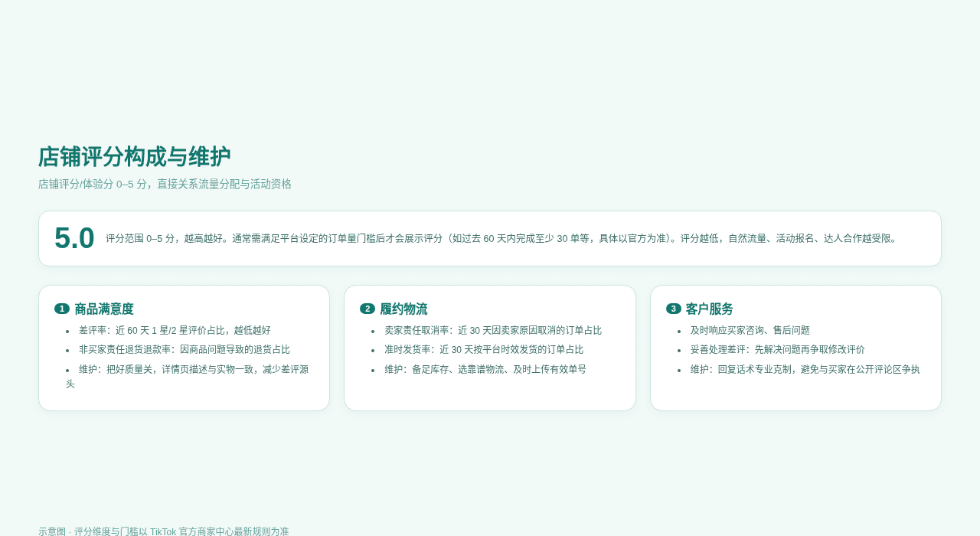Select the subtitle starting with 店铺评分/体验分
Viewport: 980px width, 536px height.
click(x=165, y=184)
